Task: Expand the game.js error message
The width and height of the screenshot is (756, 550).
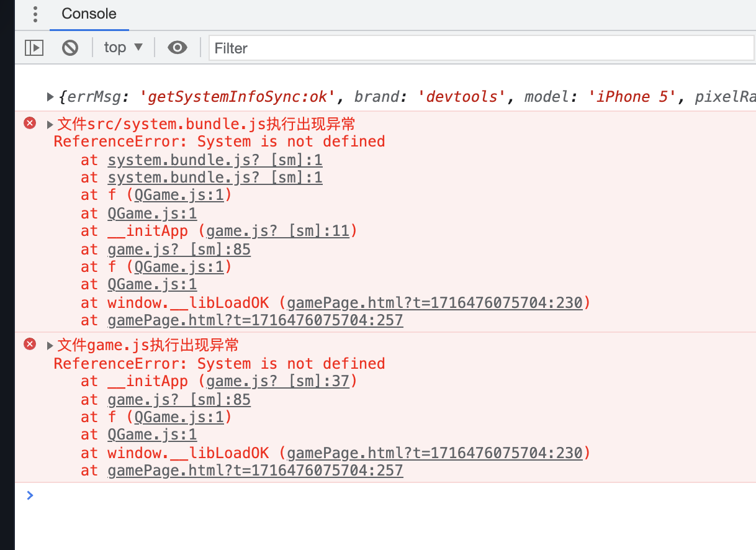Action: coord(51,345)
